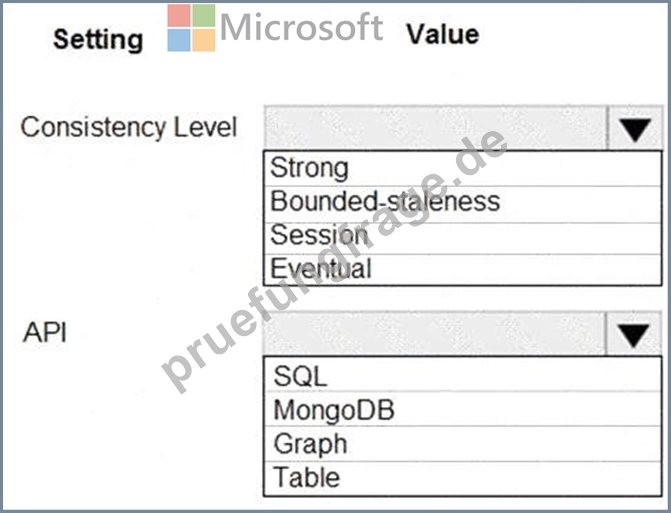Viewport: 671px width, 513px height.
Task: Pick Graph from the API list
Action: click(x=463, y=444)
